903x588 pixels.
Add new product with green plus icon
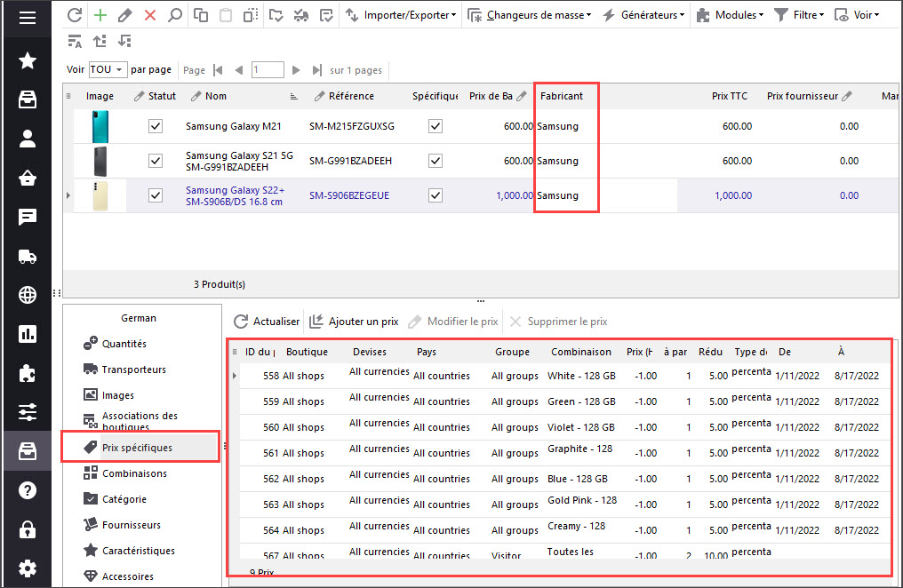tap(100, 15)
